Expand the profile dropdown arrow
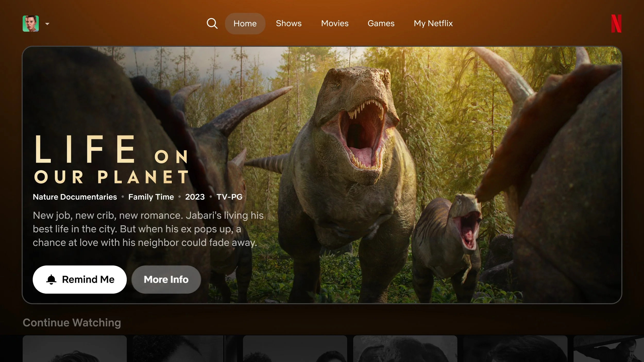The width and height of the screenshot is (644, 362). click(47, 24)
